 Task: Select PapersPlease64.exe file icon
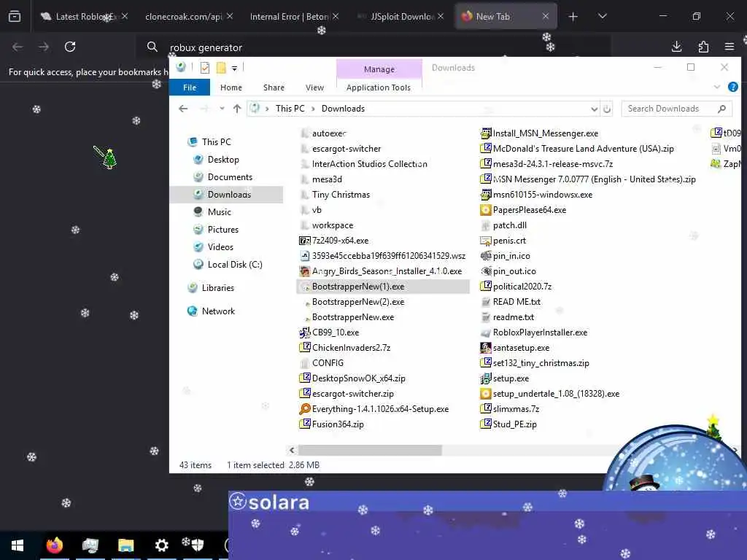(x=485, y=210)
